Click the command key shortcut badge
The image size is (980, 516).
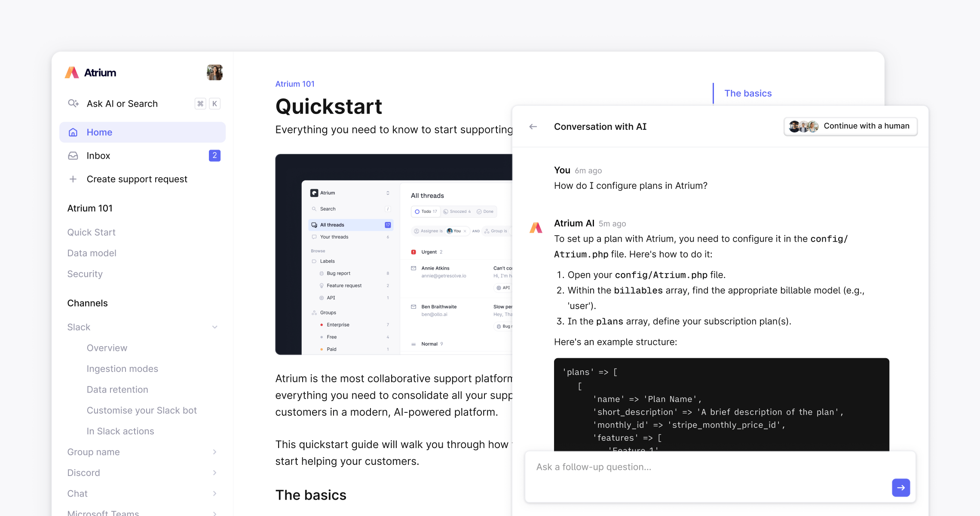(x=200, y=104)
